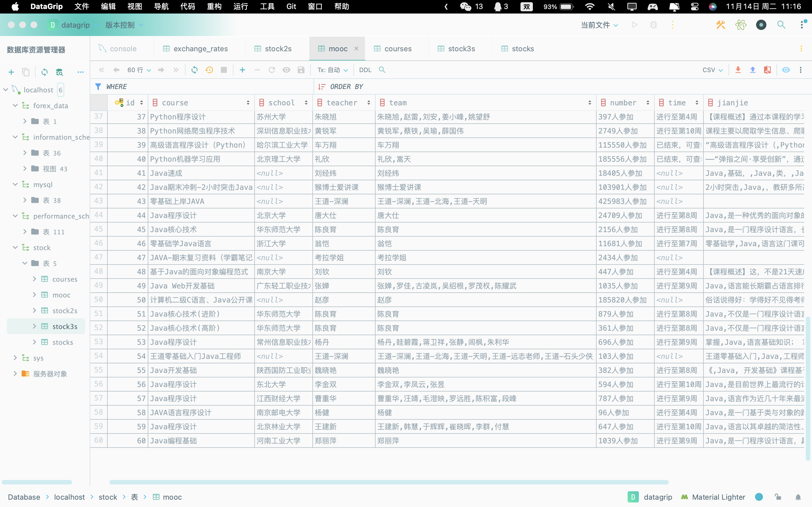Toggle read-only lock icon in status bar
Image resolution: width=812 pixels, height=507 pixels.
[x=778, y=497]
